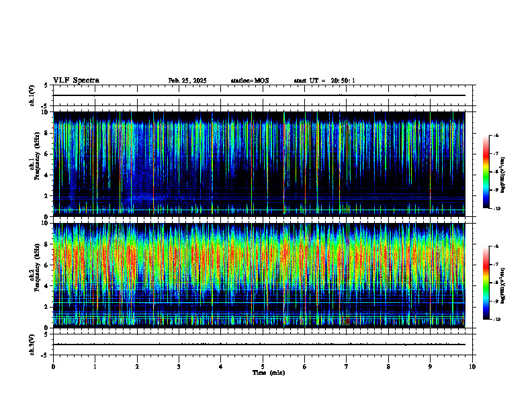The image size is (532, 411).
Task: Click the "-6" label on ch.2 colorbar
Action: pos(496,246)
